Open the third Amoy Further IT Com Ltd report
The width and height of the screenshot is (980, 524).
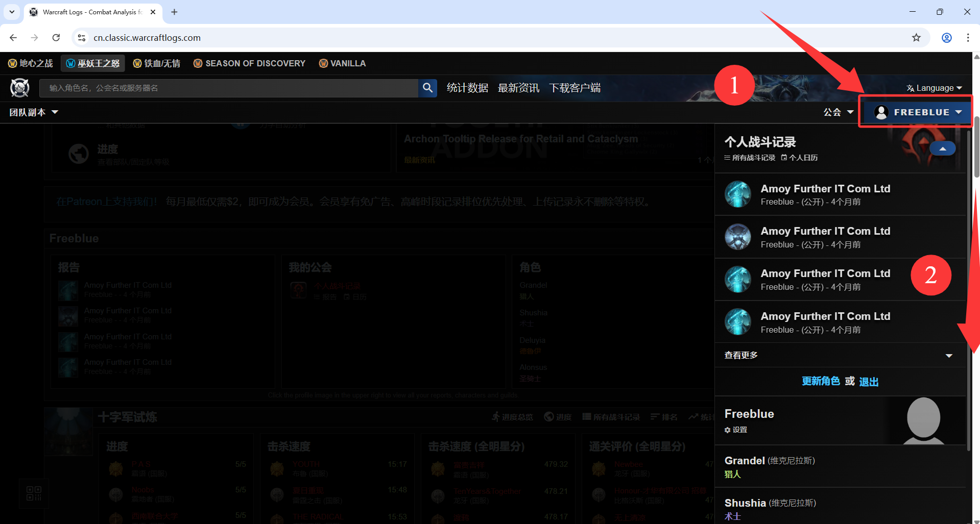click(x=840, y=280)
